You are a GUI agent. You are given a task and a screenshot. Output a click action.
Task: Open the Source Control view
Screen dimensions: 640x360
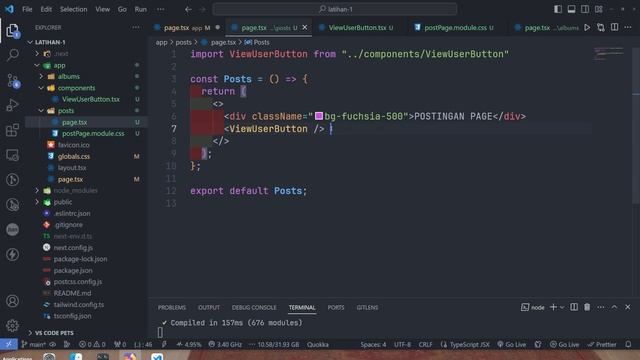pyautogui.click(x=12, y=80)
